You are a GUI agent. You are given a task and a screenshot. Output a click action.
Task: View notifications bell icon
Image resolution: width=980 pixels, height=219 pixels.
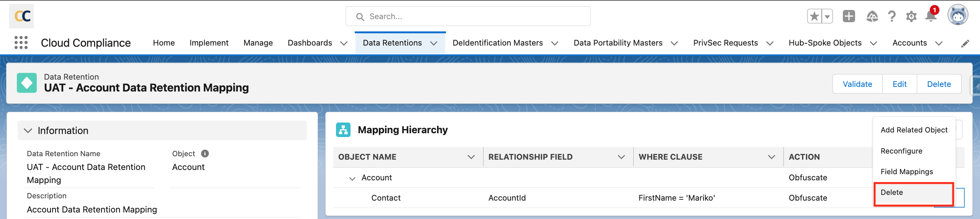click(x=931, y=16)
